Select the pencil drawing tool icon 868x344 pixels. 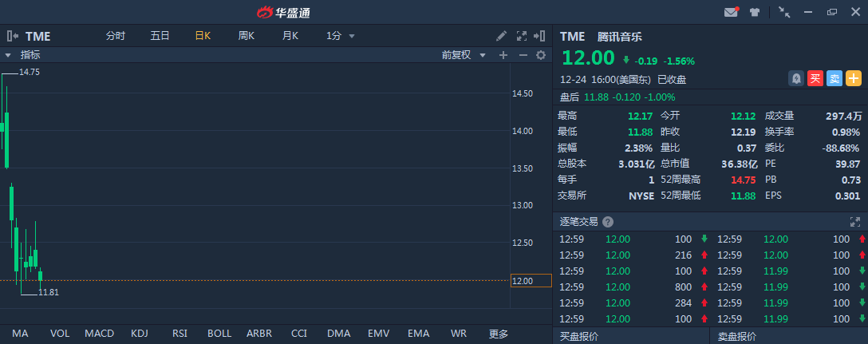pyautogui.click(x=501, y=36)
